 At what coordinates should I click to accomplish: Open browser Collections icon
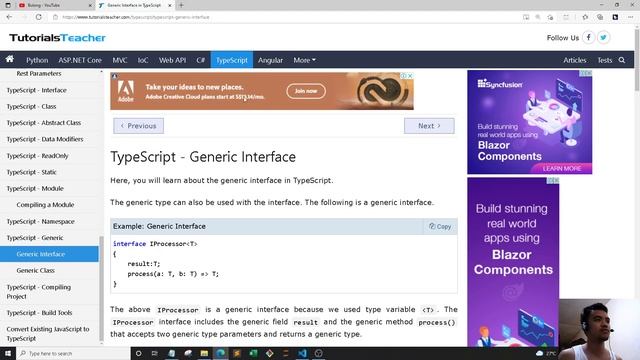click(600, 17)
